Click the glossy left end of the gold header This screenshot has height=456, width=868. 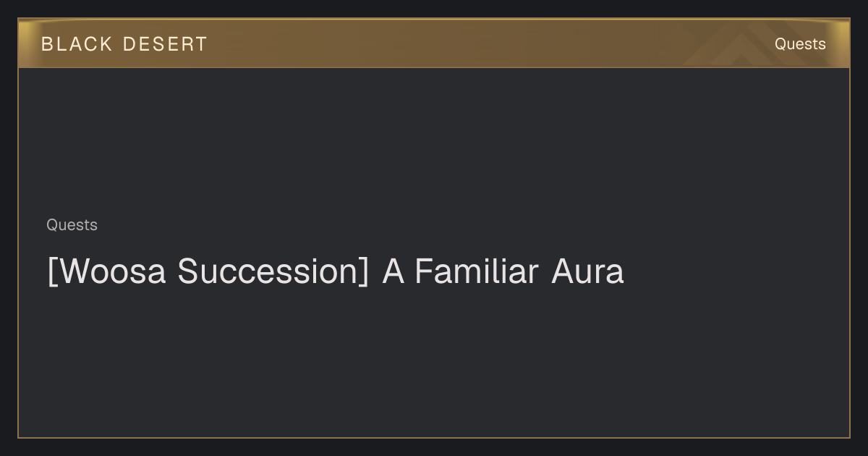(x=29, y=43)
